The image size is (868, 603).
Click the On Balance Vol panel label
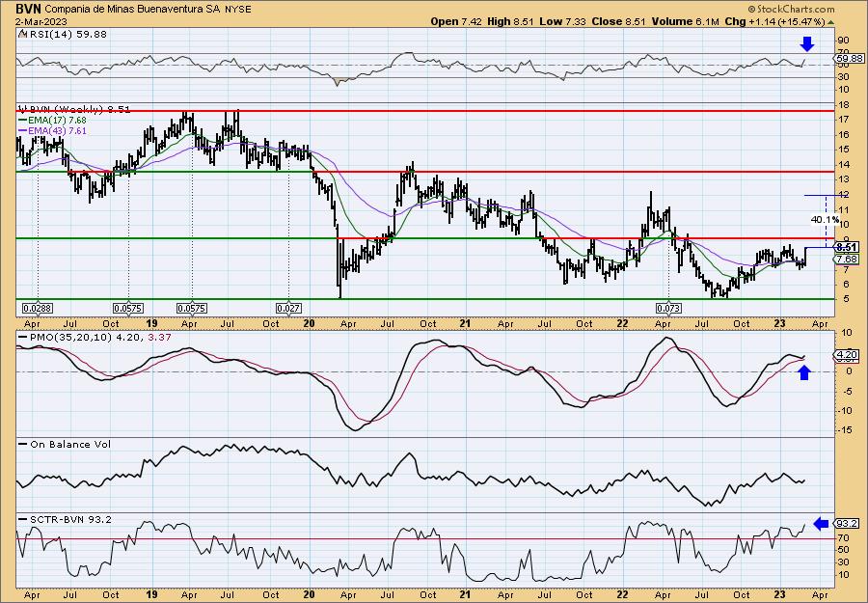pyautogui.click(x=65, y=444)
